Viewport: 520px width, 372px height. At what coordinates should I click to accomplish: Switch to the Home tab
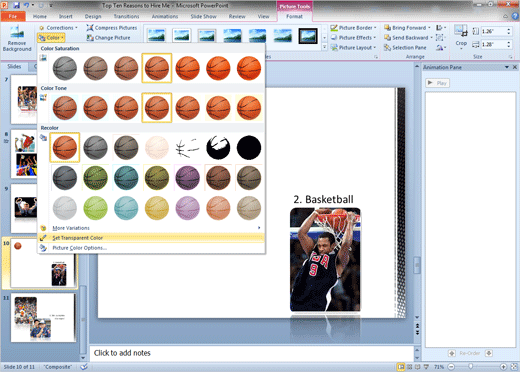click(40, 16)
